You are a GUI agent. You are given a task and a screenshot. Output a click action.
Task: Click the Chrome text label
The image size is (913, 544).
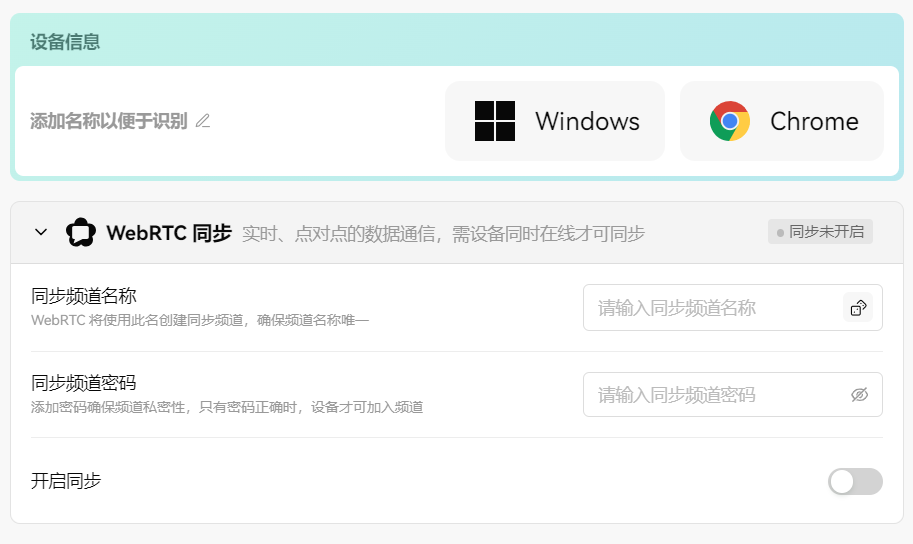tap(814, 121)
